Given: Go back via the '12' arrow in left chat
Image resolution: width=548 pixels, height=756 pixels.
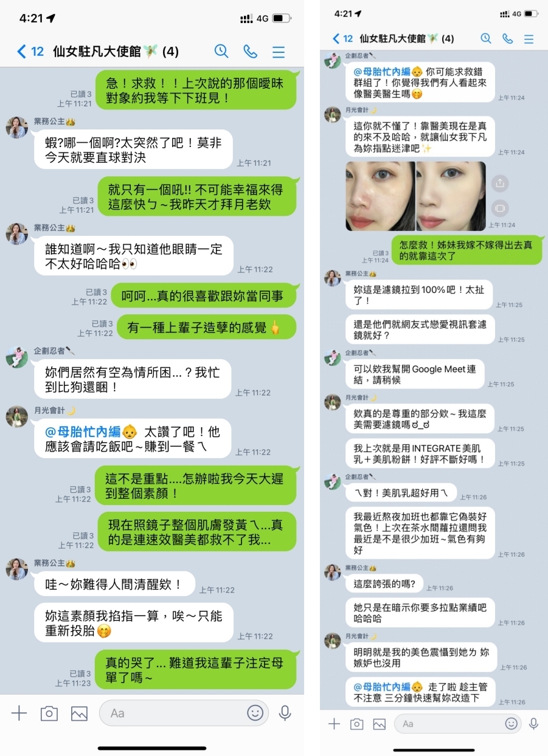Looking at the screenshot, I should click(30, 52).
